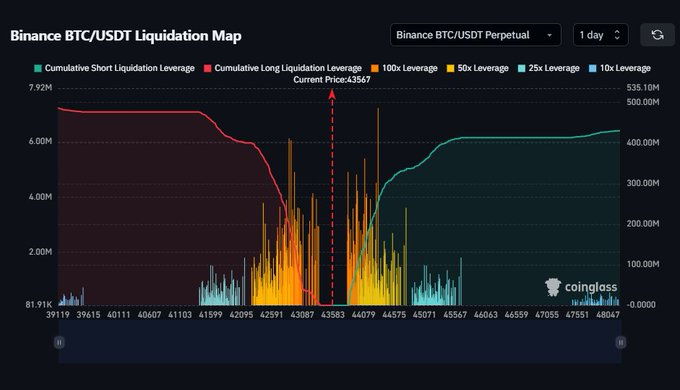Click the orange 100x legend swatch
Screen dimensions: 680x390
tap(375, 68)
